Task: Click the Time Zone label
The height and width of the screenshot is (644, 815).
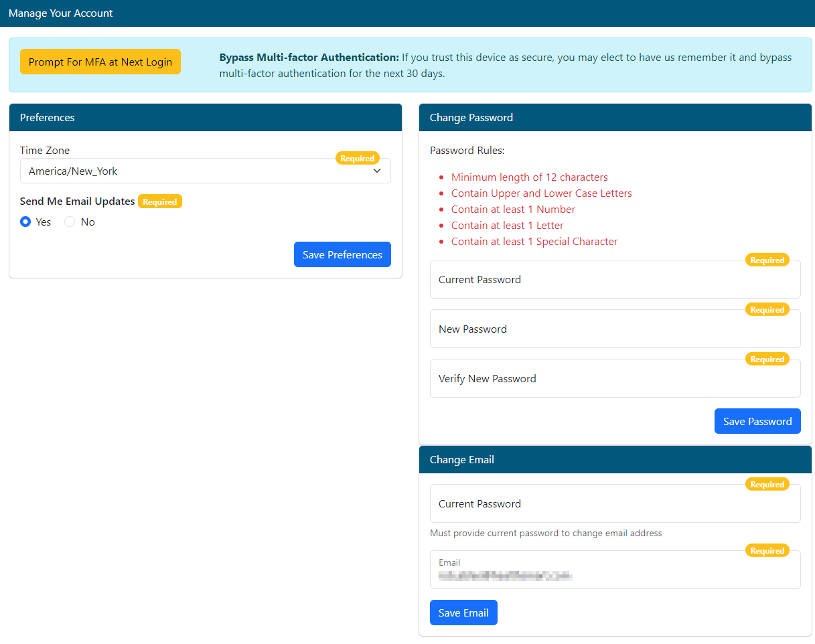Action: tap(45, 151)
